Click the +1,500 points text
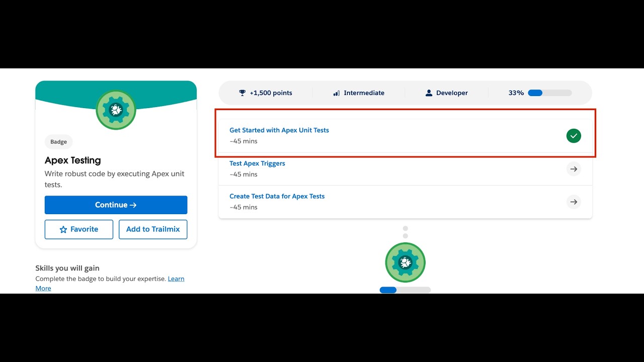644x362 pixels. pyautogui.click(x=271, y=93)
